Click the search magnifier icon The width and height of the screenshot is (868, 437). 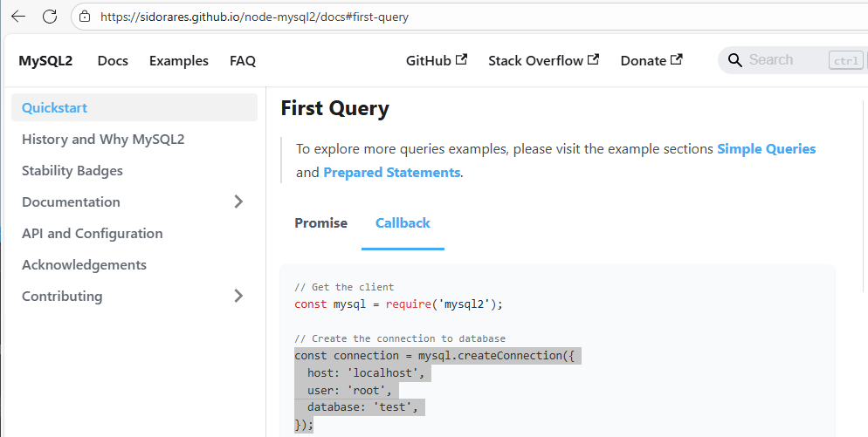point(735,60)
